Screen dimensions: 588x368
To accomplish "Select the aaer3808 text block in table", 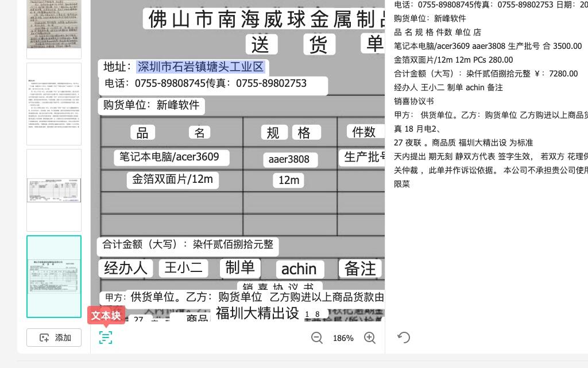I will [x=289, y=159].
